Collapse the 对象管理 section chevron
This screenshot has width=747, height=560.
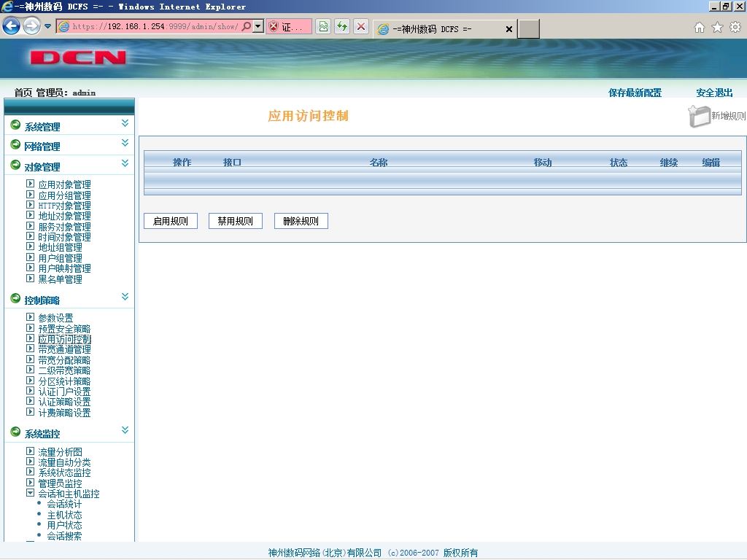125,163
